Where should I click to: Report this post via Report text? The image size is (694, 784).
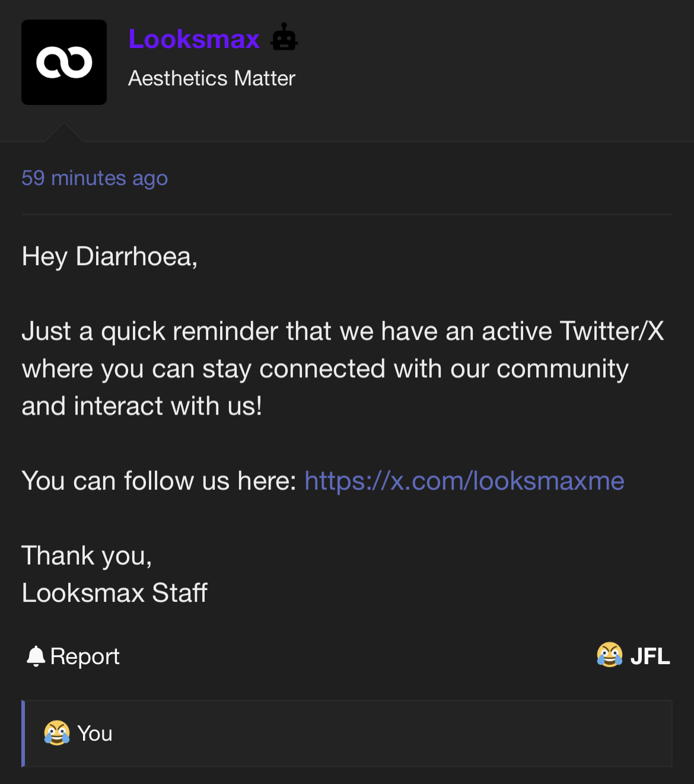(85, 656)
